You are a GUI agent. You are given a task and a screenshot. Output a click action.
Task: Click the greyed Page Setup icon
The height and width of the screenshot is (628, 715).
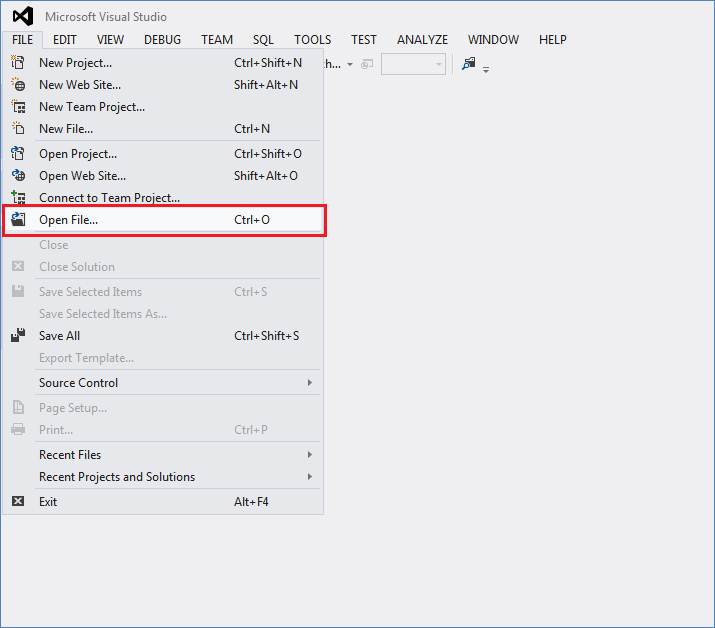pyautogui.click(x=18, y=407)
